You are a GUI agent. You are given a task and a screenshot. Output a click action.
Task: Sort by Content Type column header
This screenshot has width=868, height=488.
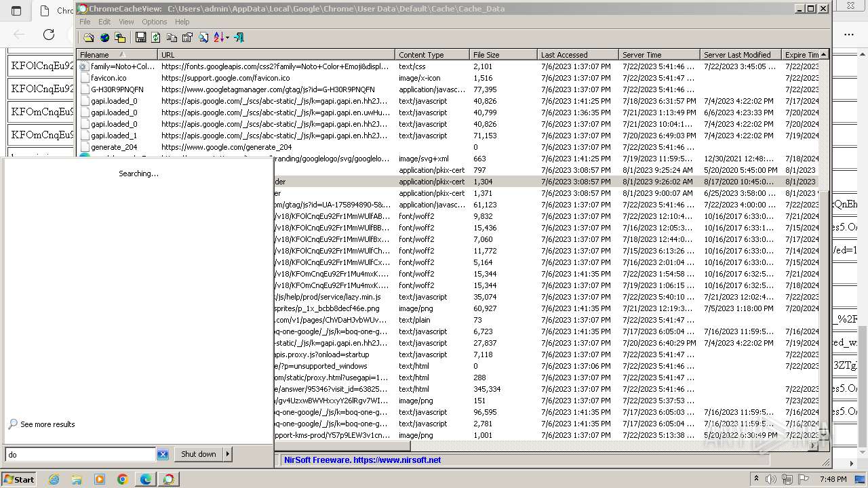coord(432,54)
